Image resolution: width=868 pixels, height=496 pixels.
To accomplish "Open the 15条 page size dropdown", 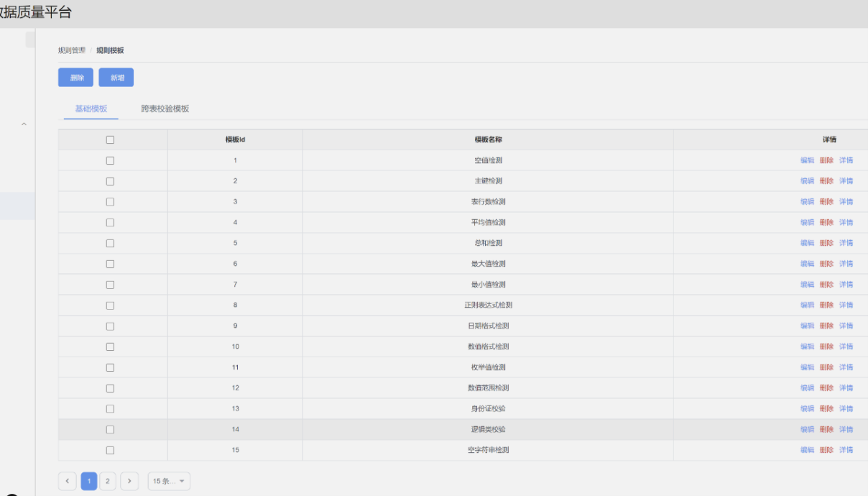I will pyautogui.click(x=169, y=481).
